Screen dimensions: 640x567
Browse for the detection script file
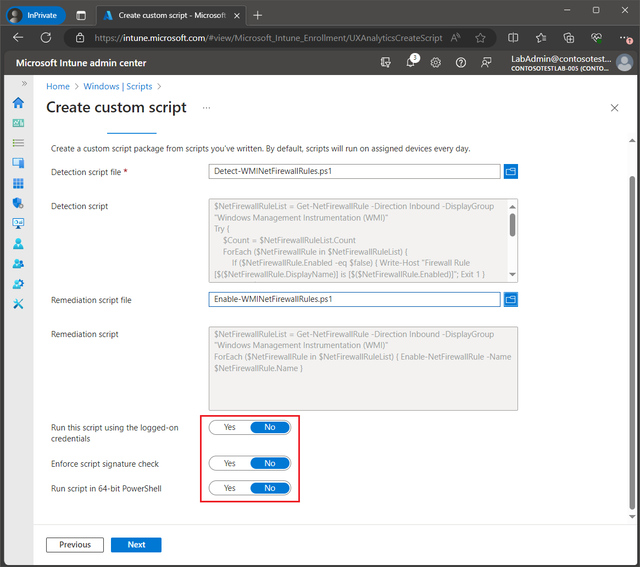[511, 171]
